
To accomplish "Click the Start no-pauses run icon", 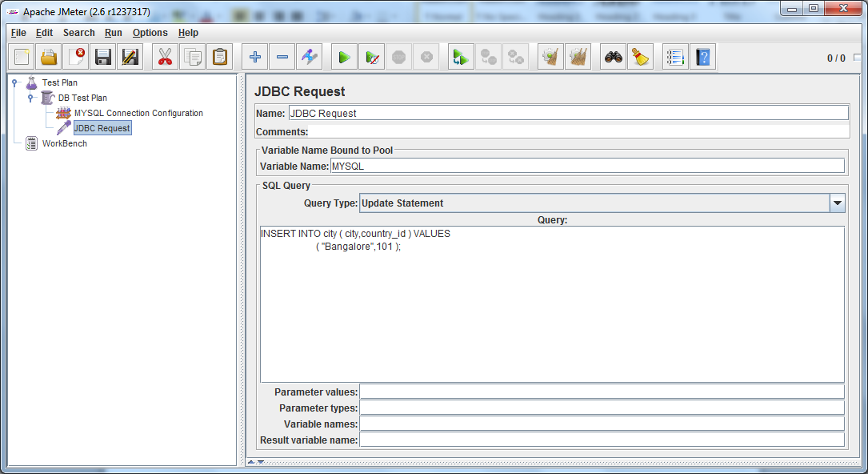I will [x=372, y=56].
